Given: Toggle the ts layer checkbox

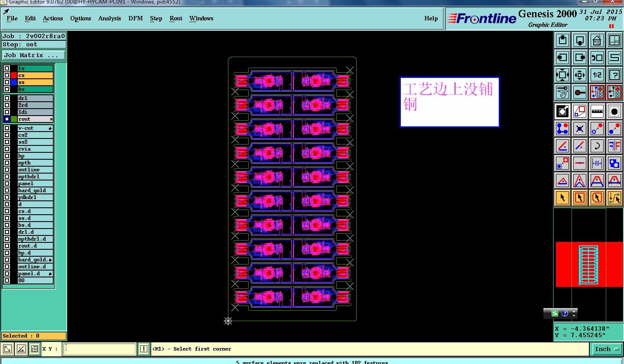Looking at the screenshot, I should pyautogui.click(x=7, y=68).
